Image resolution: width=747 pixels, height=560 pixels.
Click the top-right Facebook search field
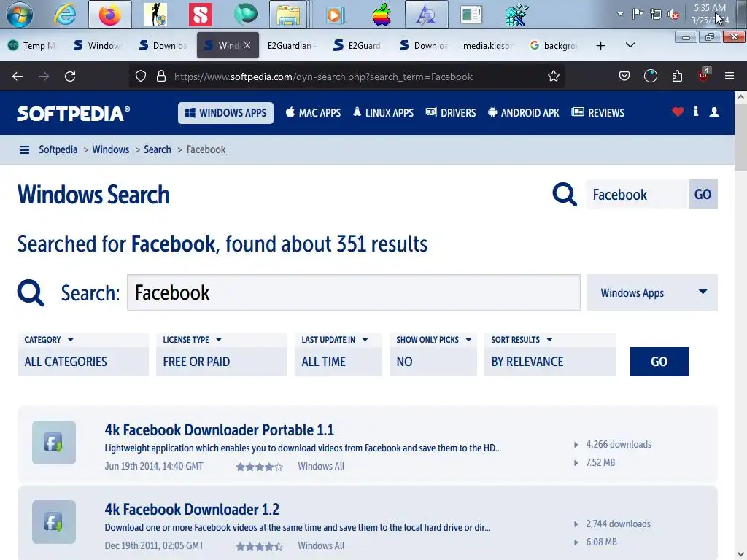(637, 194)
